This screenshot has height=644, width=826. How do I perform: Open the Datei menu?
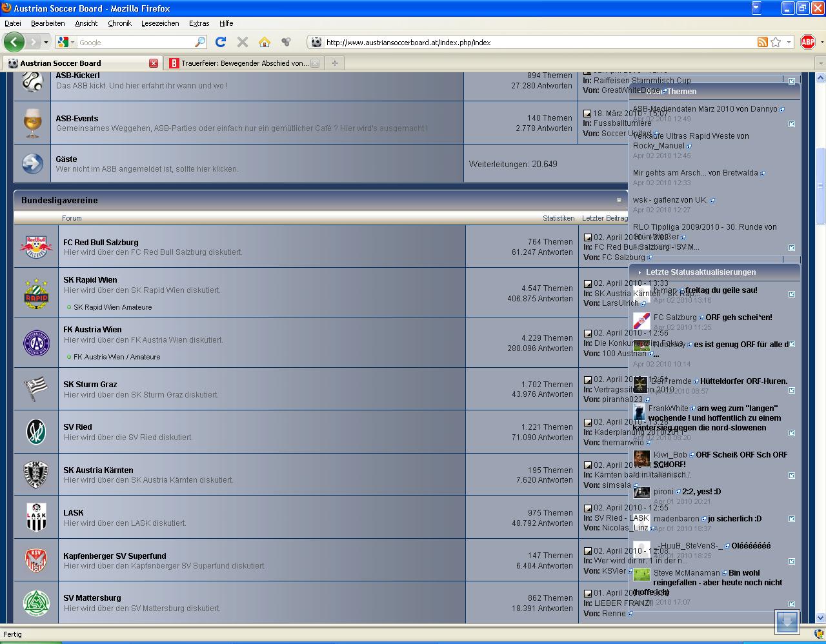point(13,23)
